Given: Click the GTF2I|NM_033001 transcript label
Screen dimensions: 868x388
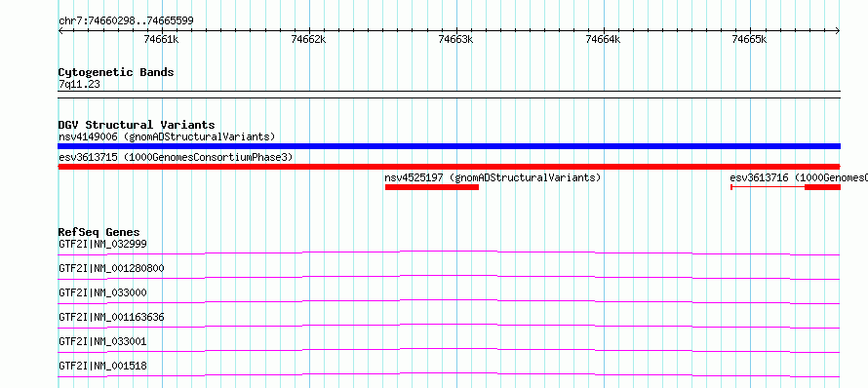Looking at the screenshot, I should (x=102, y=341).
